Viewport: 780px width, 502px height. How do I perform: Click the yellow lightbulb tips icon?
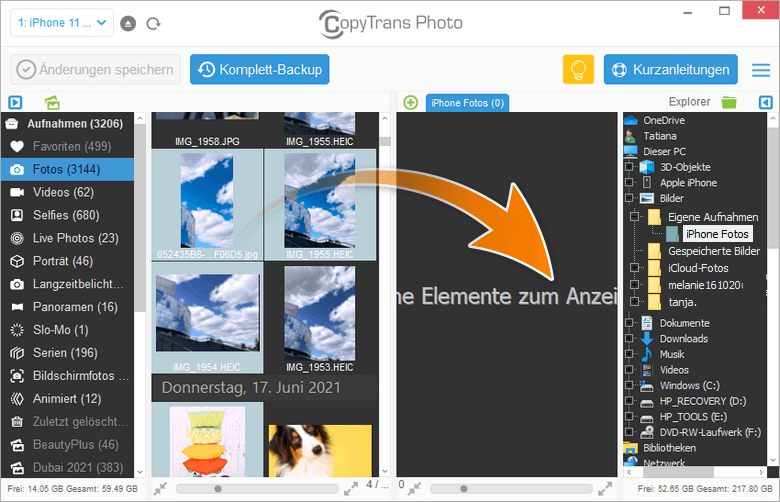(x=578, y=70)
